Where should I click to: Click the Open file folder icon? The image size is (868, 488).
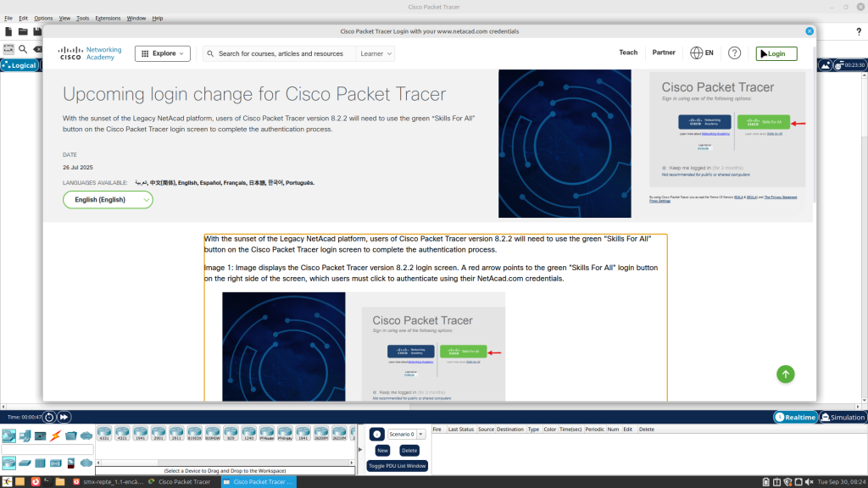23,31
